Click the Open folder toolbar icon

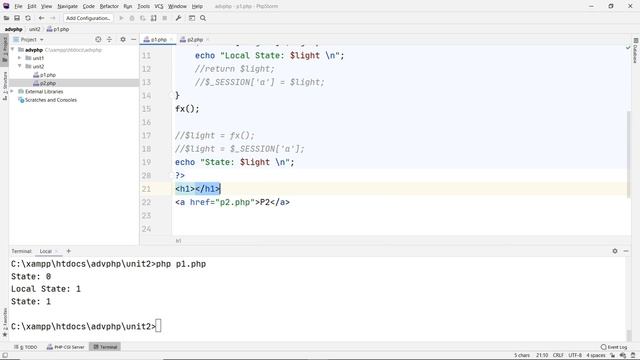[x=6, y=18]
